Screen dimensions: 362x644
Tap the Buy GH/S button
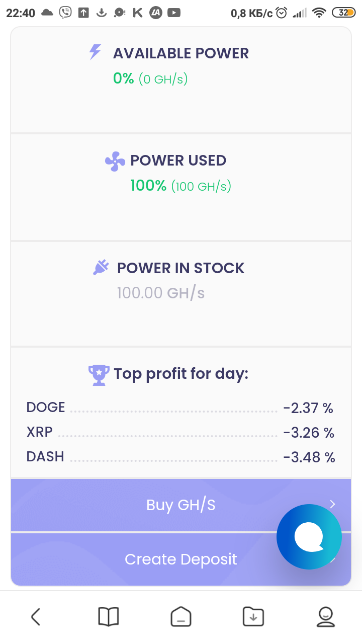[x=181, y=505]
